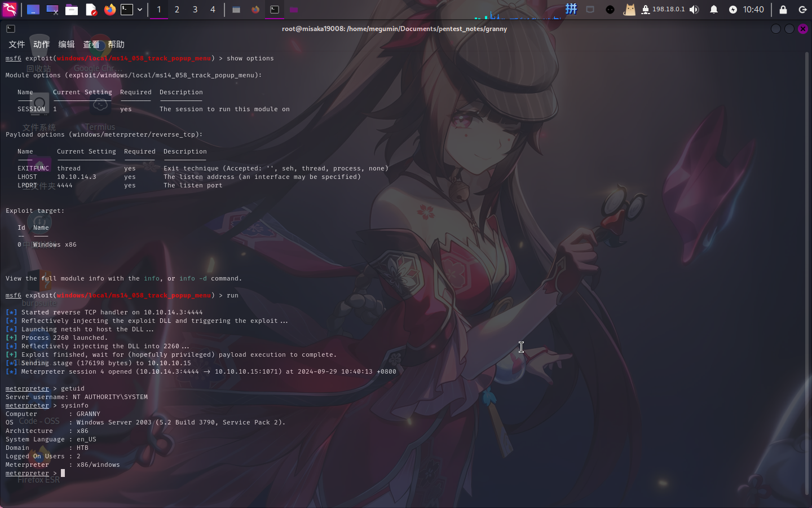Image resolution: width=812 pixels, height=508 pixels.
Task: Launch Firefox from the panel launcher
Action: [110, 10]
